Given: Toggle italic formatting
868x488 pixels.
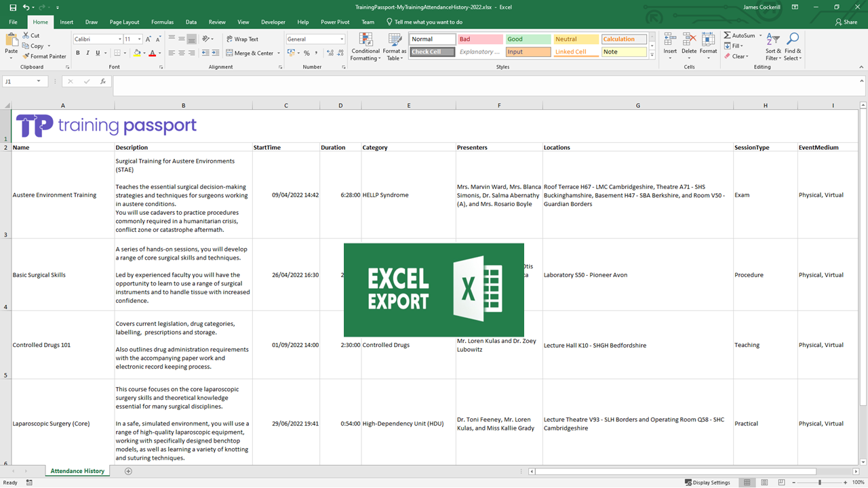Looking at the screenshot, I should tap(87, 53).
